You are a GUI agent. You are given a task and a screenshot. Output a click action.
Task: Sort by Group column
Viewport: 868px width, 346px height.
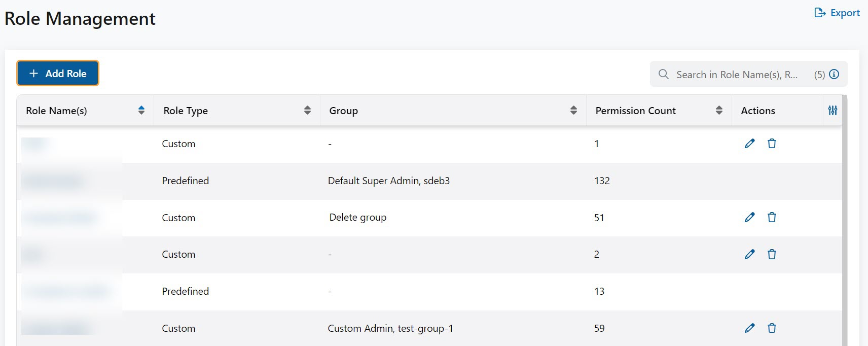[x=573, y=111]
